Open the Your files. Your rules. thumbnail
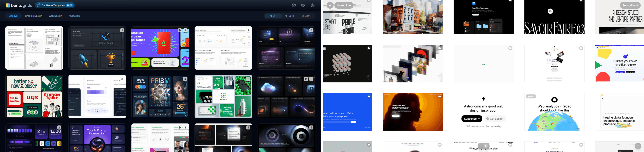Image resolution: width=644 pixels, height=152 pixels. coord(484,17)
